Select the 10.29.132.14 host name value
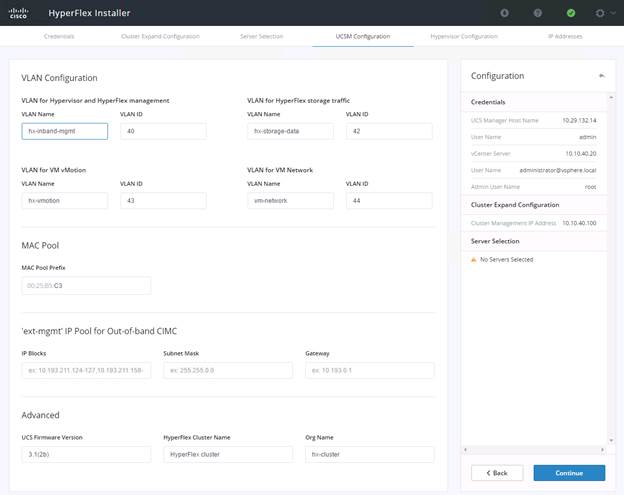The width and height of the screenshot is (624, 495). (x=579, y=120)
